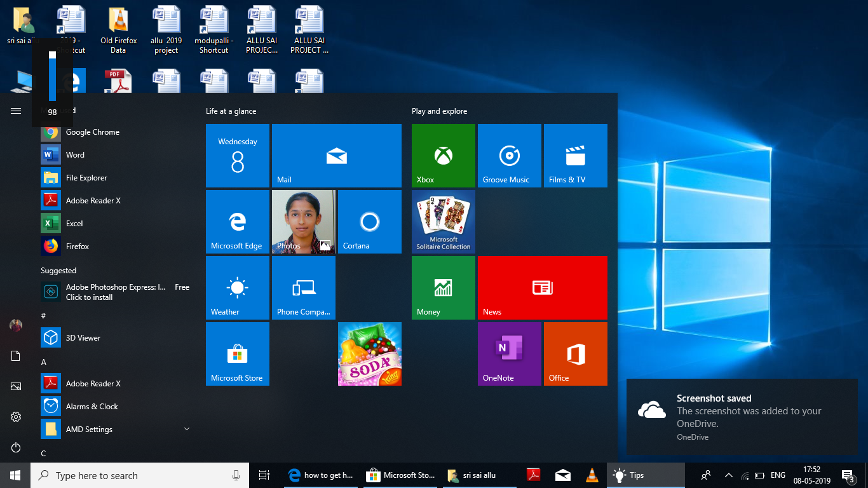The width and height of the screenshot is (868, 488).
Task: Launch the Candy Crush Soda tile
Action: [x=370, y=354]
